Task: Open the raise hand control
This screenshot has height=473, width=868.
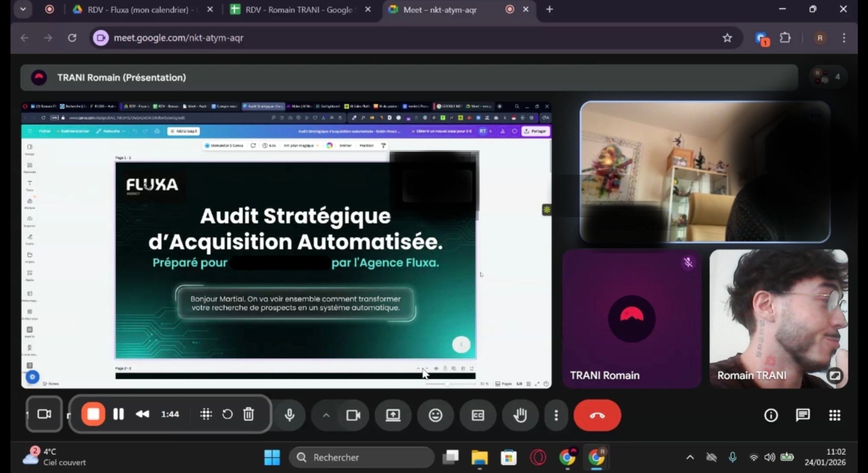Action: click(520, 415)
